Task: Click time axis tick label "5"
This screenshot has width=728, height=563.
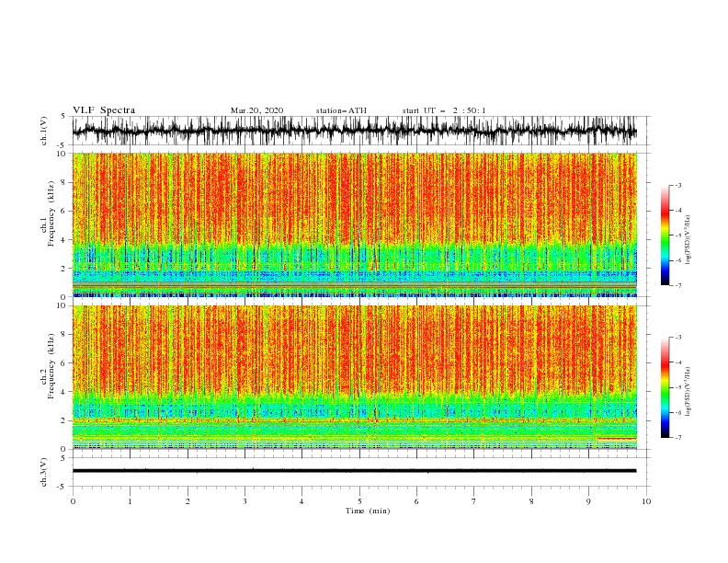Action: [x=359, y=501]
